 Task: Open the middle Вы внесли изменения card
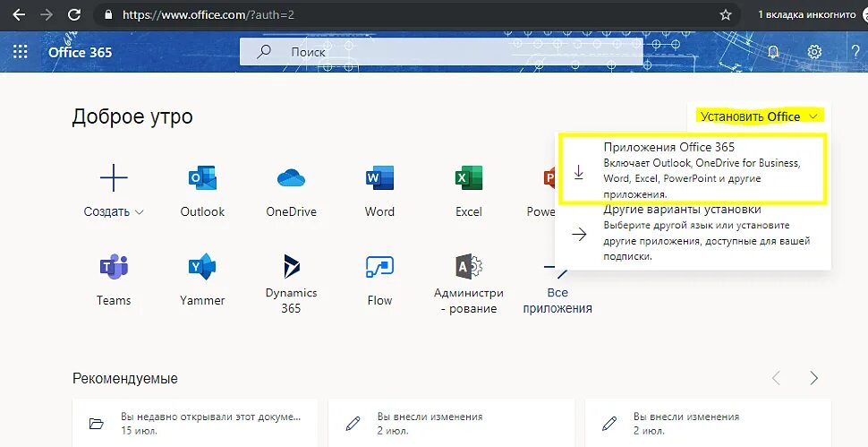[451, 423]
